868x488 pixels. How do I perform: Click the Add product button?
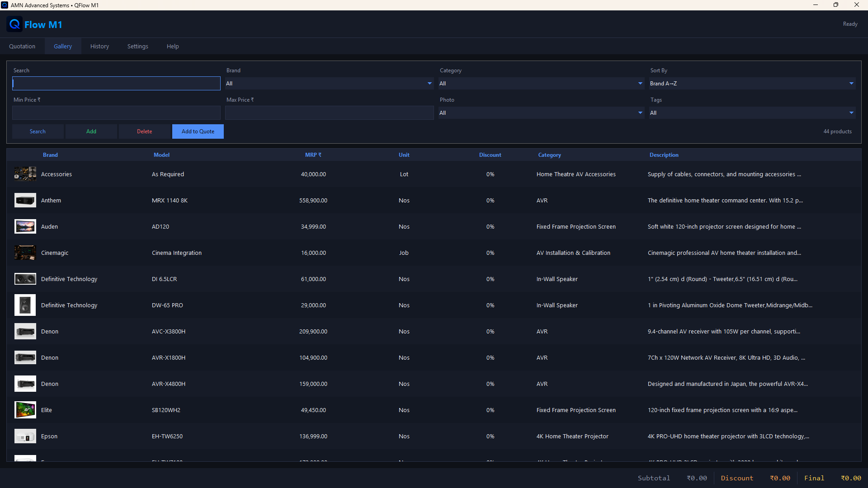point(91,131)
